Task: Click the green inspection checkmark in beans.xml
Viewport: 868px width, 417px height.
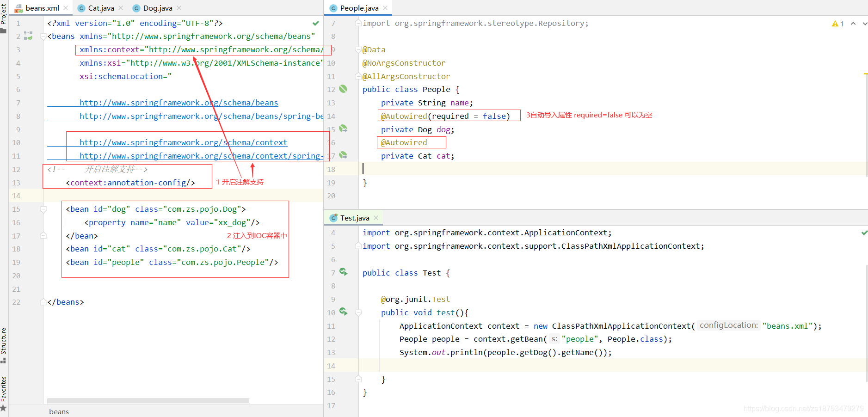Action: click(x=315, y=23)
